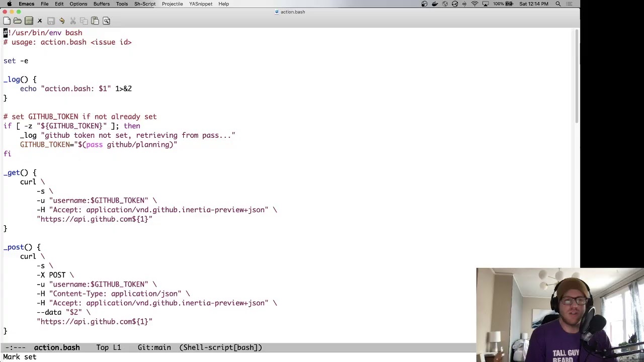This screenshot has width=644, height=362.
Task: Open the AirPlay display menu
Action: coord(486,4)
